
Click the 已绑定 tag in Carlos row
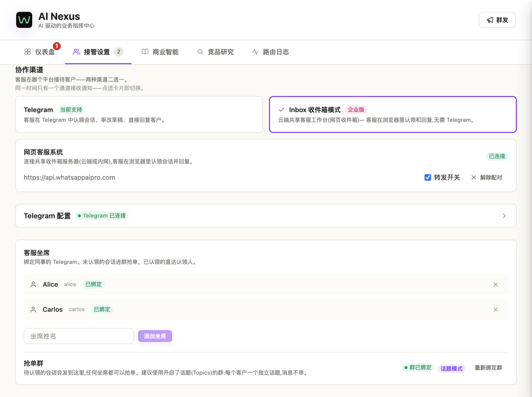pos(102,309)
